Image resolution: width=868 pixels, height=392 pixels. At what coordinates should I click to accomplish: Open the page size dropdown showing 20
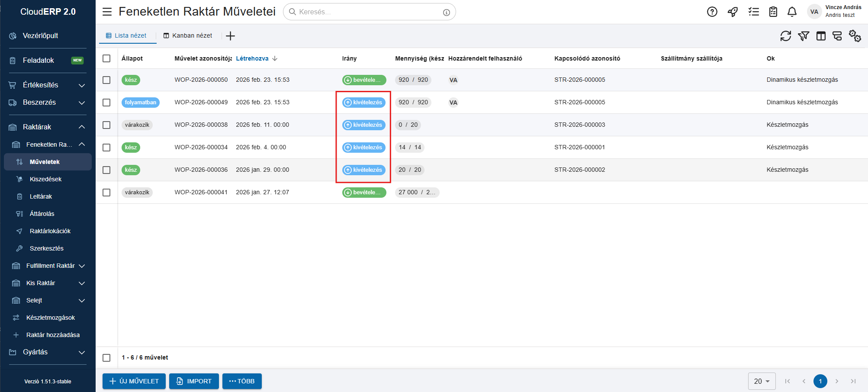click(761, 381)
